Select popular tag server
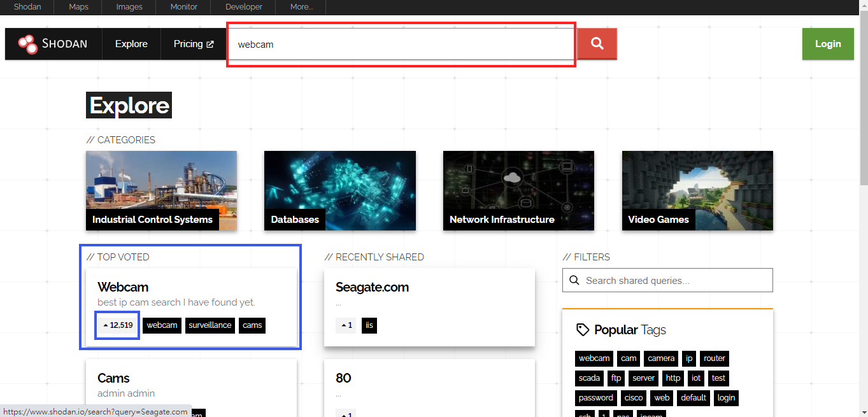Viewport: 868px width, 417px height. (644, 378)
